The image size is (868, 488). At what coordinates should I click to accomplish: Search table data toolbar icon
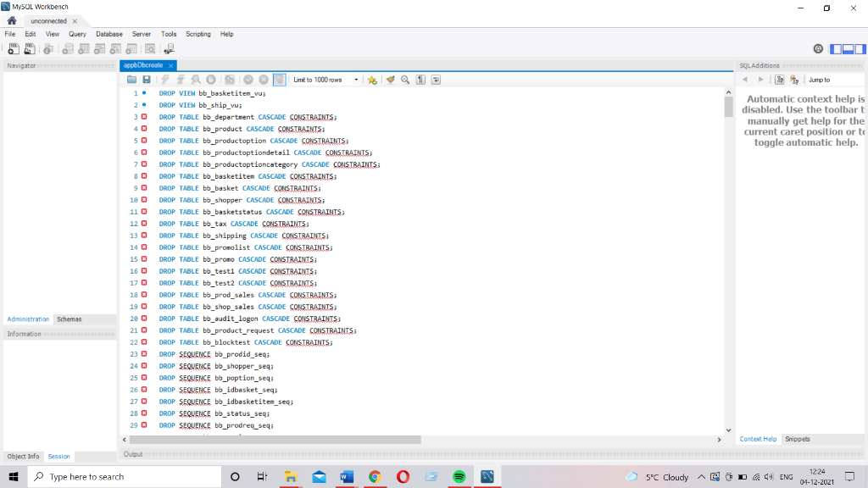(x=150, y=49)
